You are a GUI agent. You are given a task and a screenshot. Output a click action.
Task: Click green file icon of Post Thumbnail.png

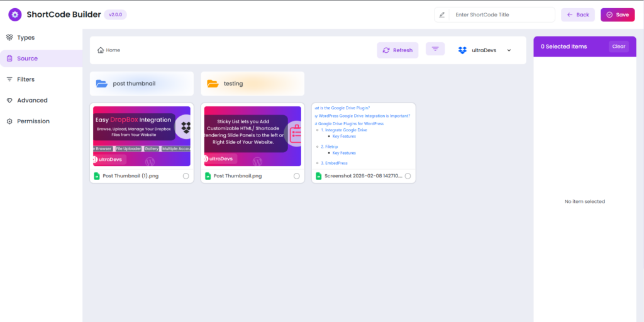(208, 176)
